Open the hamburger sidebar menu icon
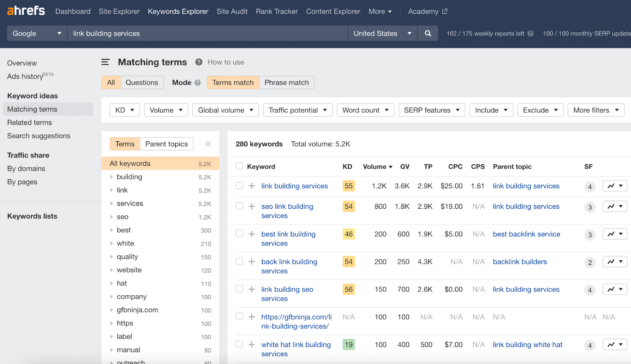 (105, 62)
